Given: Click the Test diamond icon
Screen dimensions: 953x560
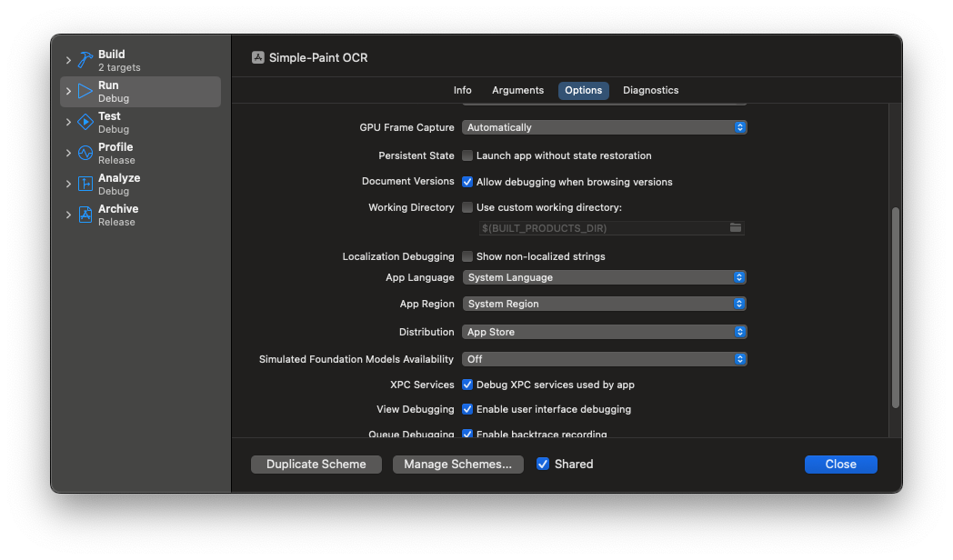Looking at the screenshot, I should [85, 123].
